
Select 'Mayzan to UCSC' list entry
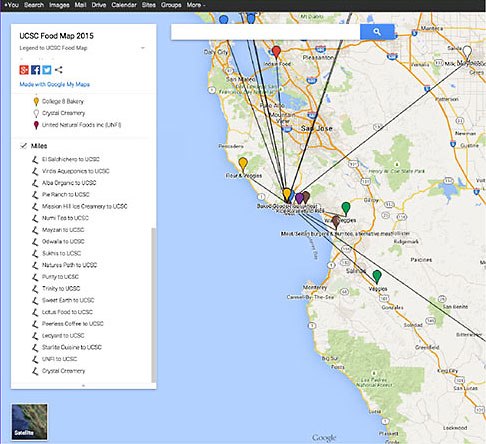pyautogui.click(x=63, y=230)
